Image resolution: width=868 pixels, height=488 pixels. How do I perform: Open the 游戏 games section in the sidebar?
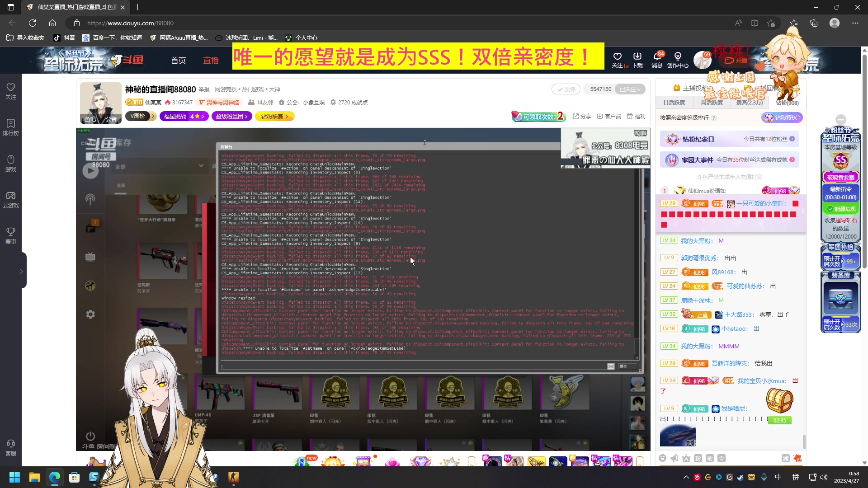11,163
